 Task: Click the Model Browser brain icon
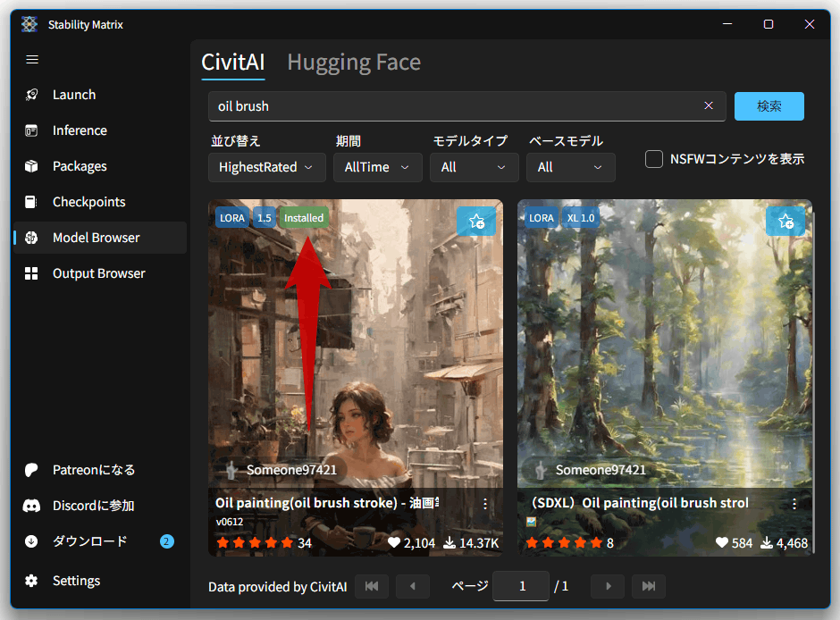tap(31, 238)
